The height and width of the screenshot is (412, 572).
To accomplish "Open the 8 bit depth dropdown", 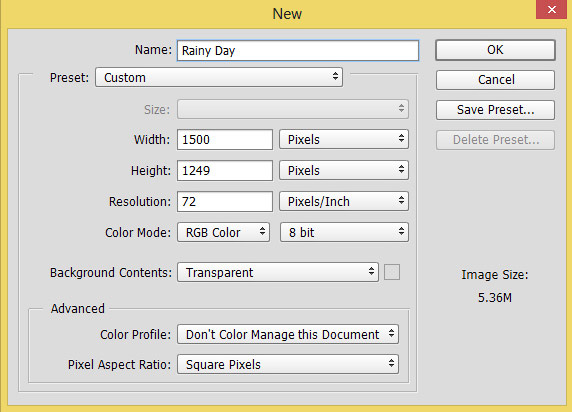I will 344,232.
